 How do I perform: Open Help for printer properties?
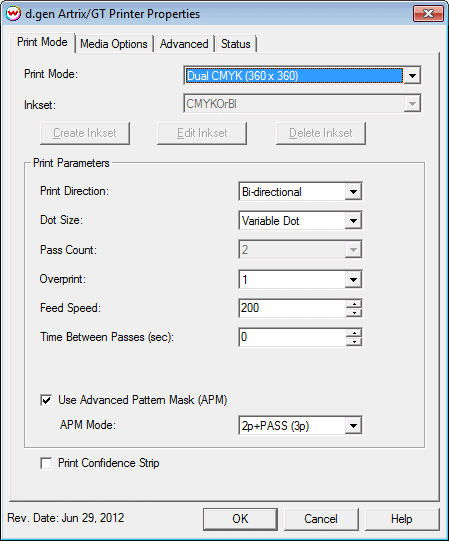click(402, 519)
